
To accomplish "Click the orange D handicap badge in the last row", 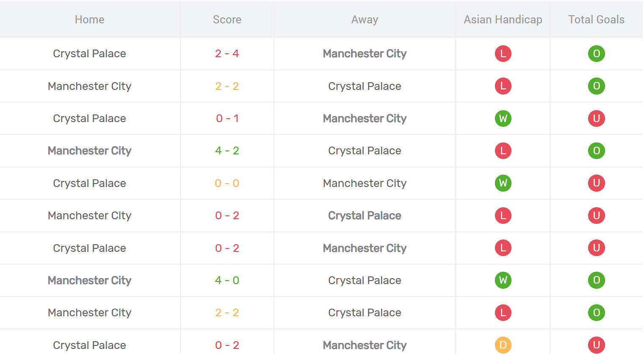I will (503, 345).
